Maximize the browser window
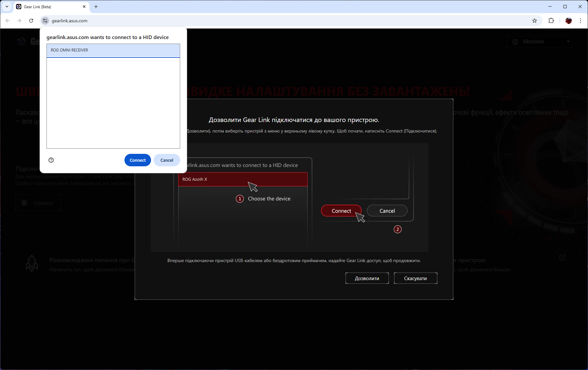The width and height of the screenshot is (588, 370). tap(565, 7)
